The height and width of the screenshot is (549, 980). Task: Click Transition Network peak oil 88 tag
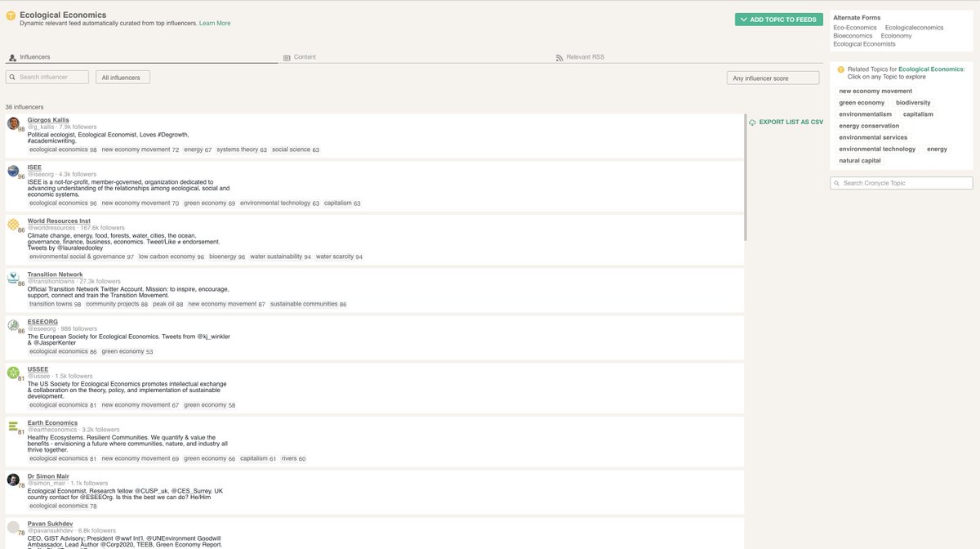168,304
